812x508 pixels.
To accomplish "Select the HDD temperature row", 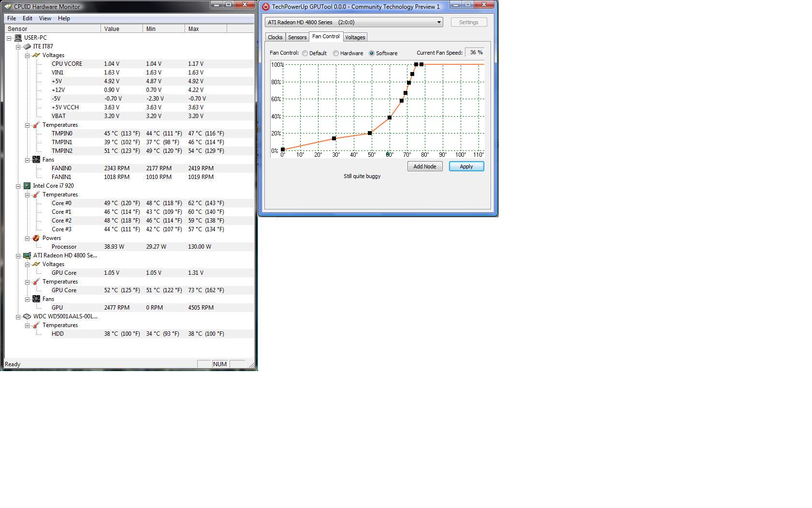I will pos(153,334).
